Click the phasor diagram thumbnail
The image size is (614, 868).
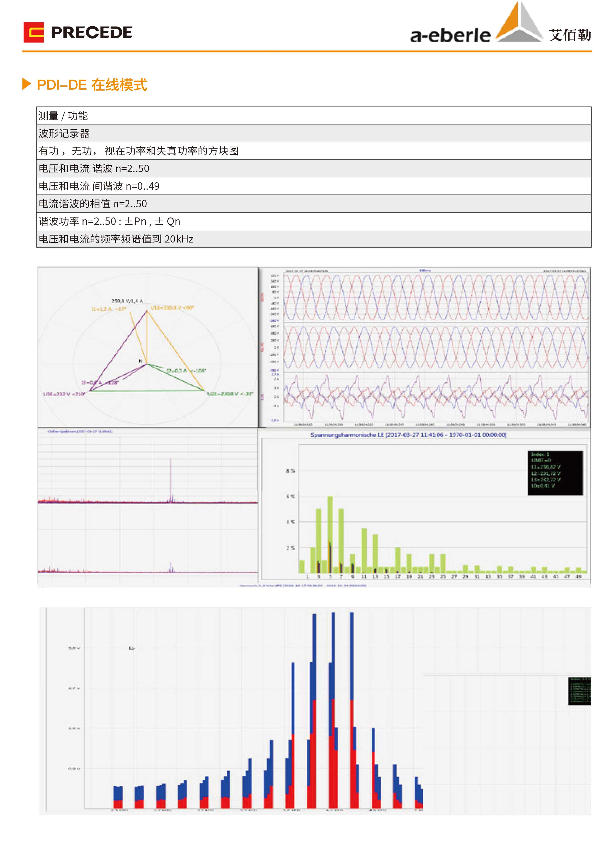(148, 347)
